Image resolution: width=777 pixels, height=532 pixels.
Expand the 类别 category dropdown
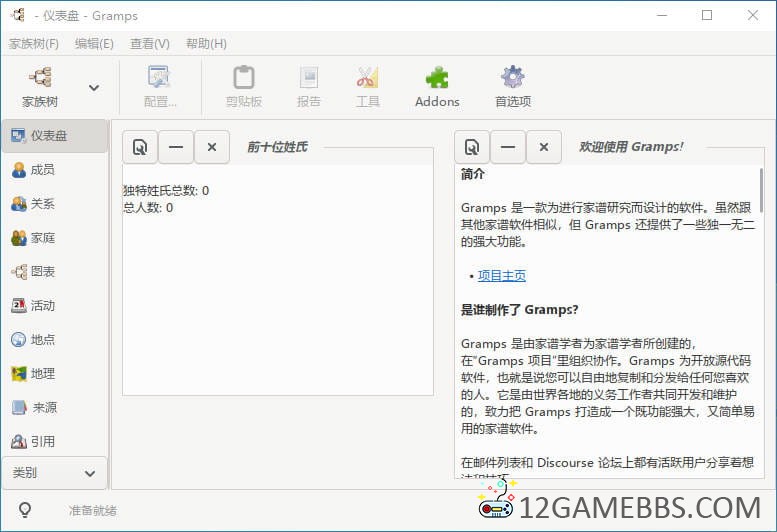point(55,473)
